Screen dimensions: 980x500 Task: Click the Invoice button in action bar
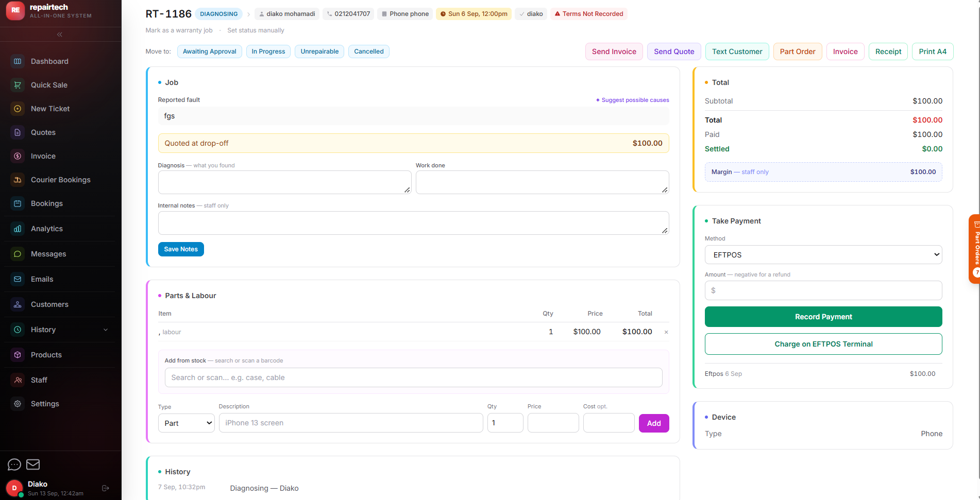pyautogui.click(x=846, y=51)
